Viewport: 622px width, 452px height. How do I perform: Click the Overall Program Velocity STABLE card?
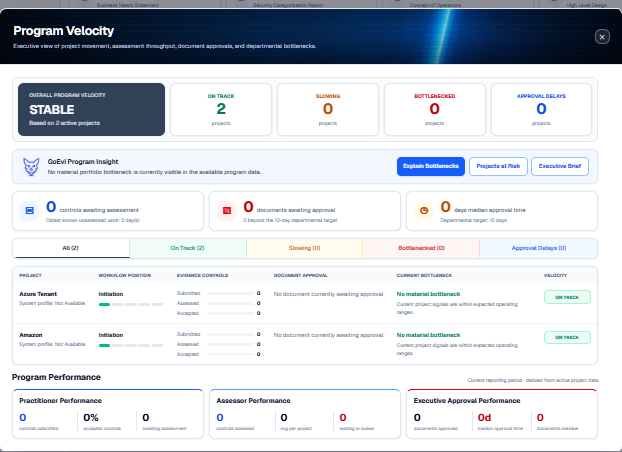point(91,110)
